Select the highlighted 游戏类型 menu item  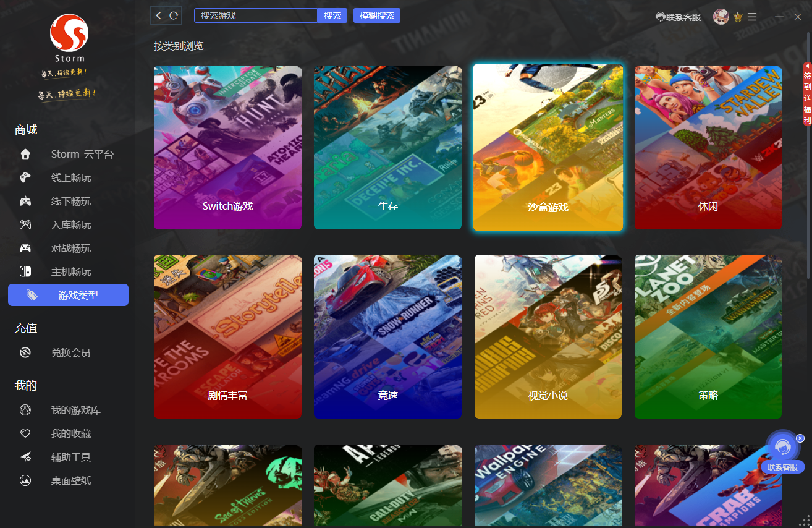[68, 295]
